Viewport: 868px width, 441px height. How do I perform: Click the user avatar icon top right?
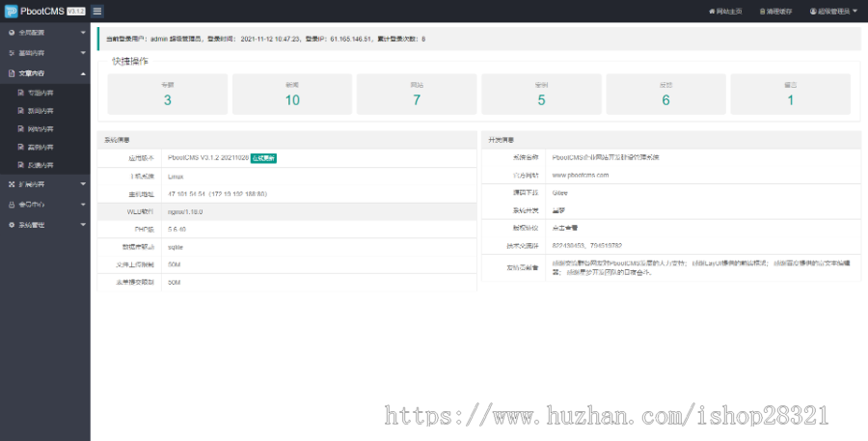click(813, 11)
